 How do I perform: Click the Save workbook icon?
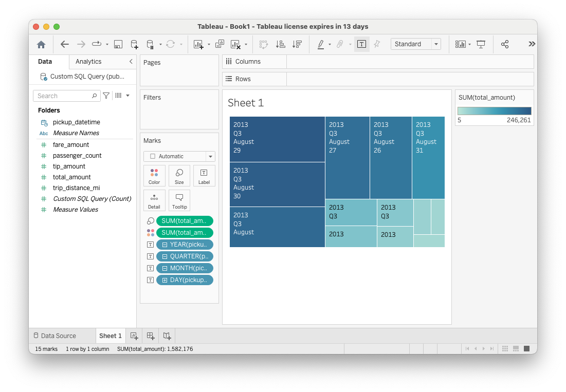pos(118,45)
